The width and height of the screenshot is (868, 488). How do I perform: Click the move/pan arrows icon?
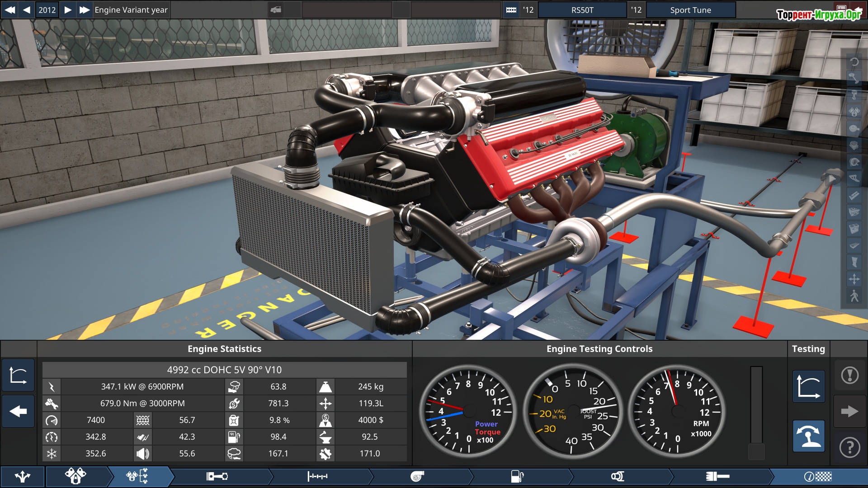[854, 279]
